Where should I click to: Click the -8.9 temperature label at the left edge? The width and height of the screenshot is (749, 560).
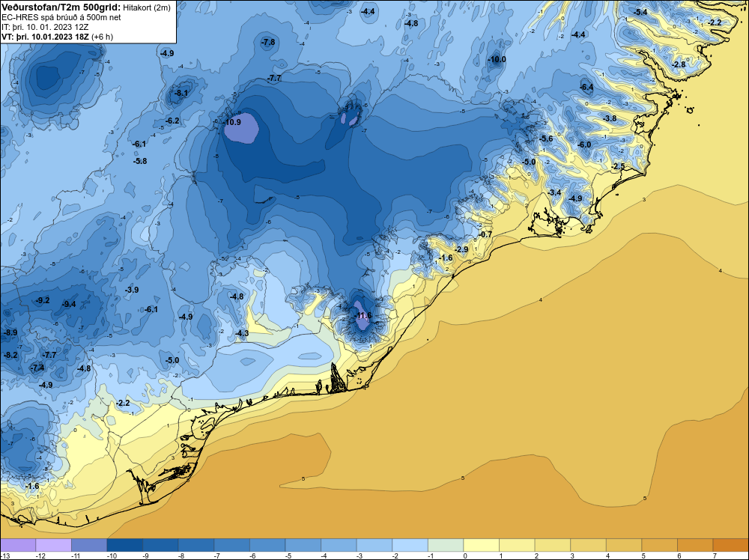click(10, 332)
